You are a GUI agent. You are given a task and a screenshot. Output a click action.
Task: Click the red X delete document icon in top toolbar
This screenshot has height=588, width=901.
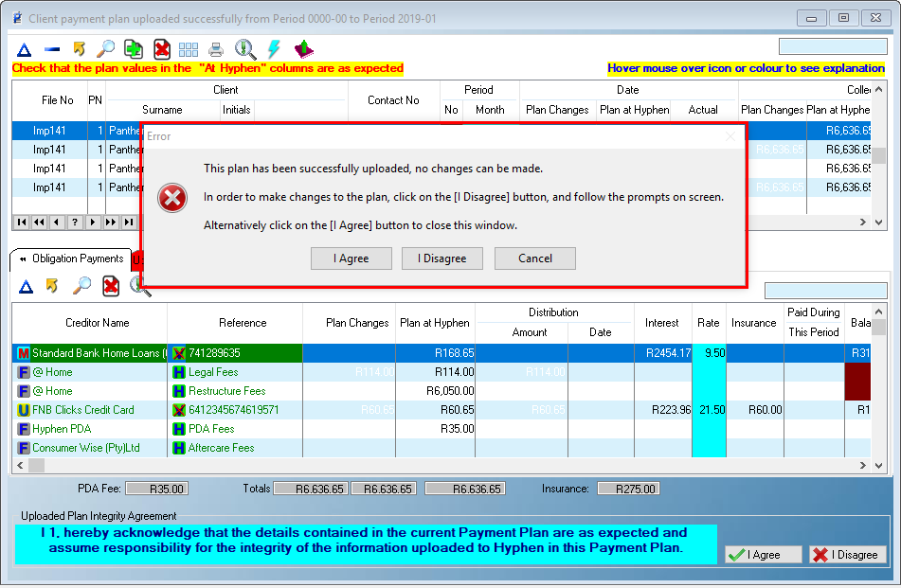pyautogui.click(x=162, y=49)
